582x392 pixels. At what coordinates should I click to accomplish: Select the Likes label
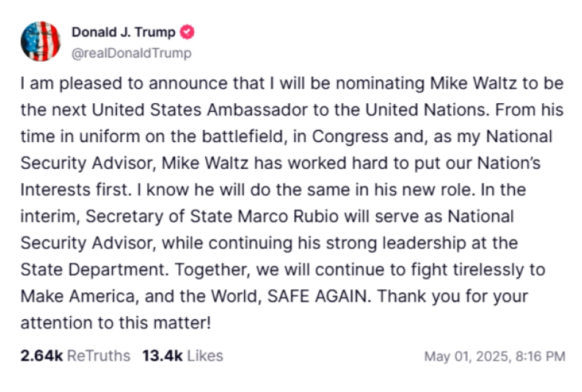pos(205,355)
